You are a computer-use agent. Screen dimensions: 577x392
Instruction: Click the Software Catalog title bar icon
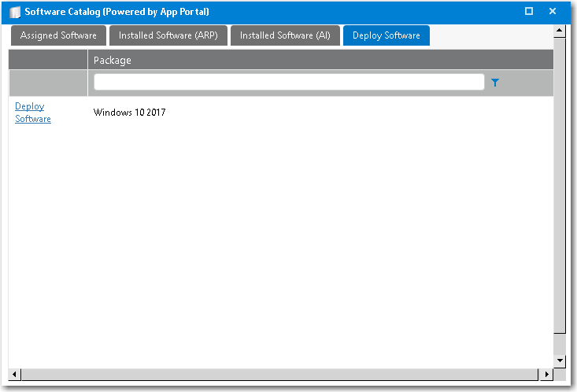click(15, 12)
